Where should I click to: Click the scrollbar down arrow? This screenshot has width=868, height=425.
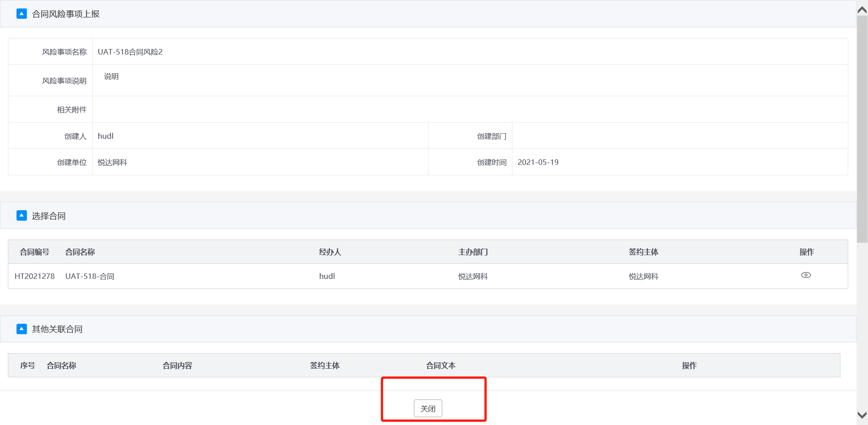[x=862, y=415]
